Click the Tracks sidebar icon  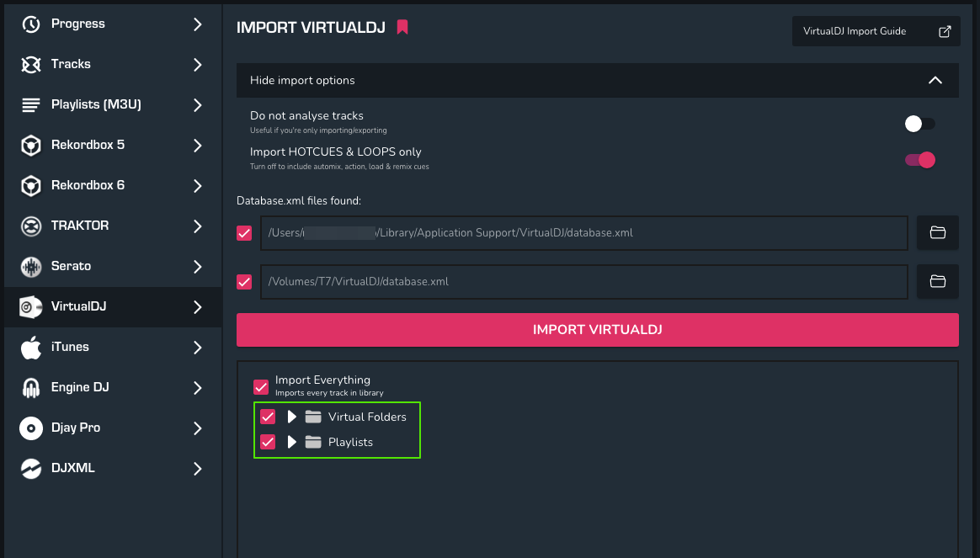click(x=30, y=64)
